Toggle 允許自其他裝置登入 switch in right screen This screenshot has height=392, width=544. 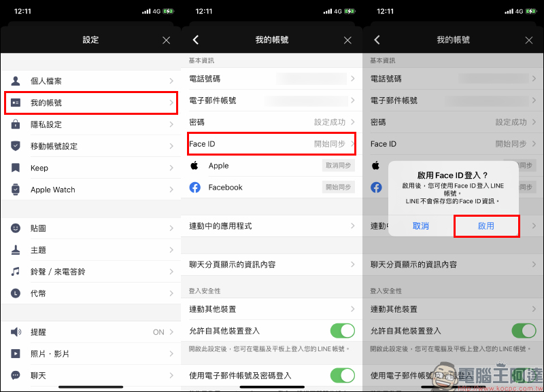pyautogui.click(x=524, y=331)
